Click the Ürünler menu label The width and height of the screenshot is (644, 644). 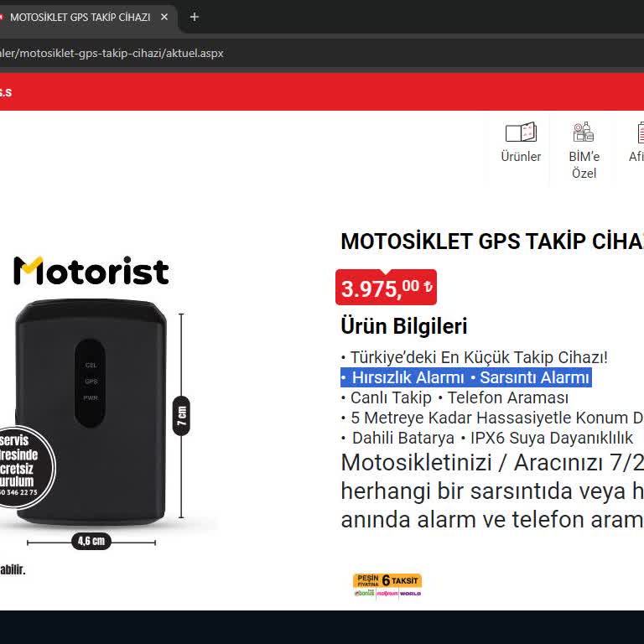[x=521, y=157]
